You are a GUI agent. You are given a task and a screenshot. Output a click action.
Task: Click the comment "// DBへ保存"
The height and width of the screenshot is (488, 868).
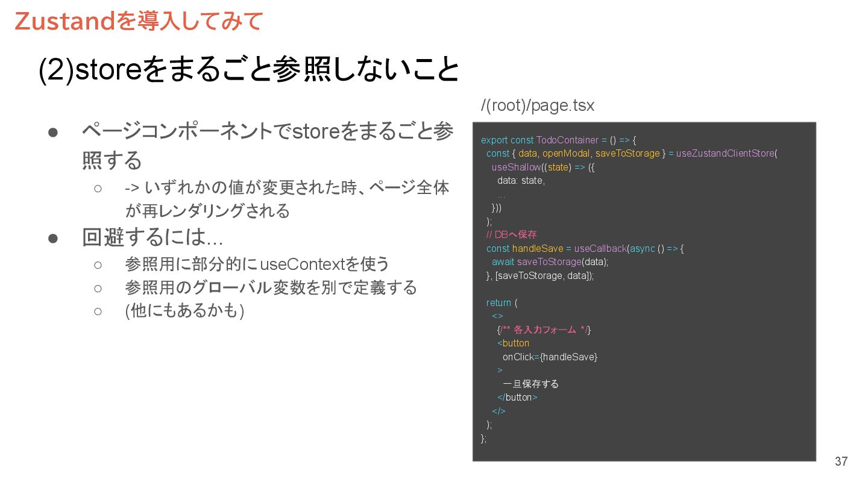[x=511, y=234]
